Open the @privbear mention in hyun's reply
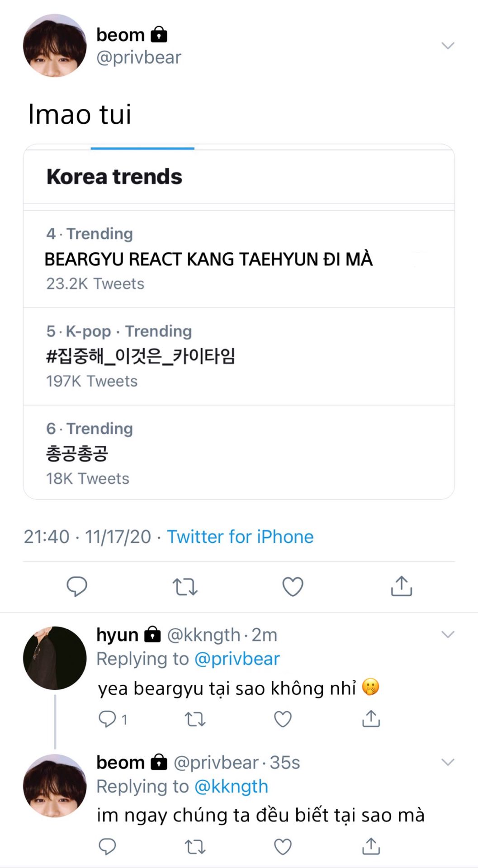 237,659
